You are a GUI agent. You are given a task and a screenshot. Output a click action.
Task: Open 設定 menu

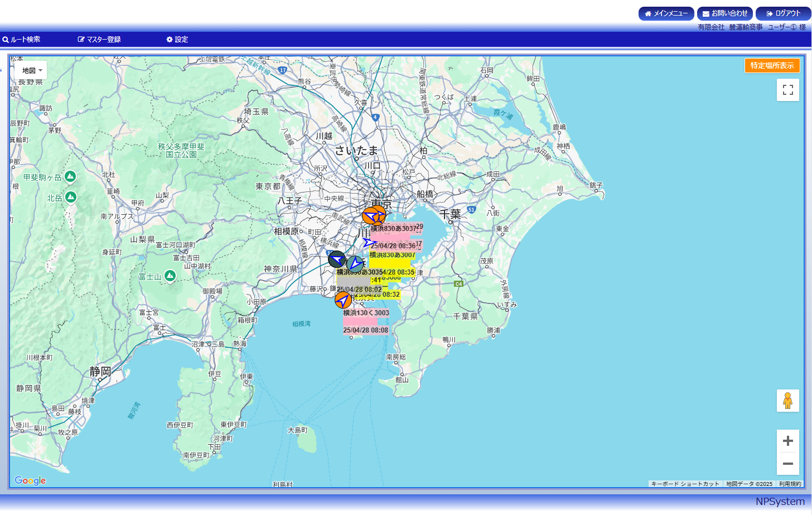[177, 40]
